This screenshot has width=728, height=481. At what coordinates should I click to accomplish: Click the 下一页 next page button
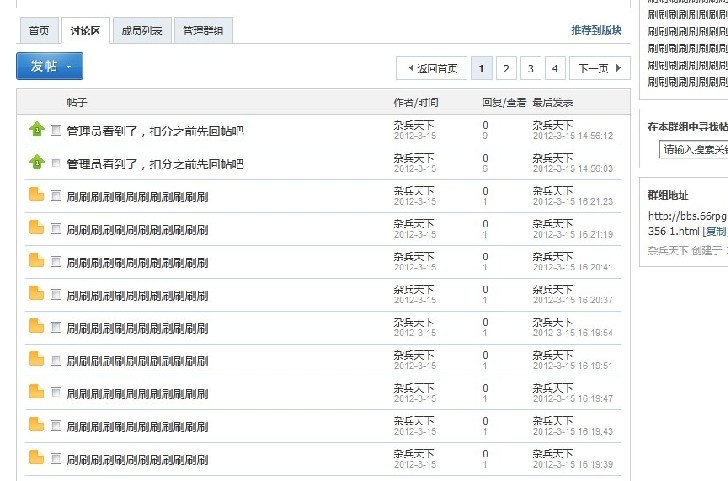[599, 68]
